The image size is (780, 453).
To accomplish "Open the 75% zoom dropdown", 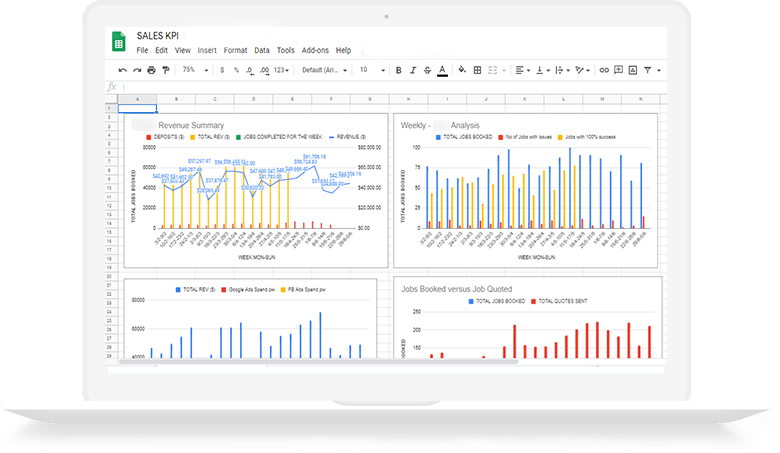I will 195,70.
